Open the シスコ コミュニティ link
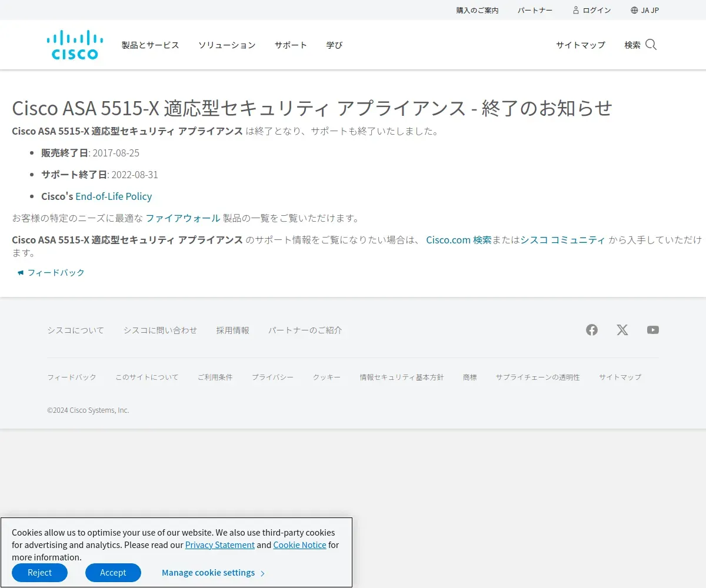706x588 pixels. point(563,240)
